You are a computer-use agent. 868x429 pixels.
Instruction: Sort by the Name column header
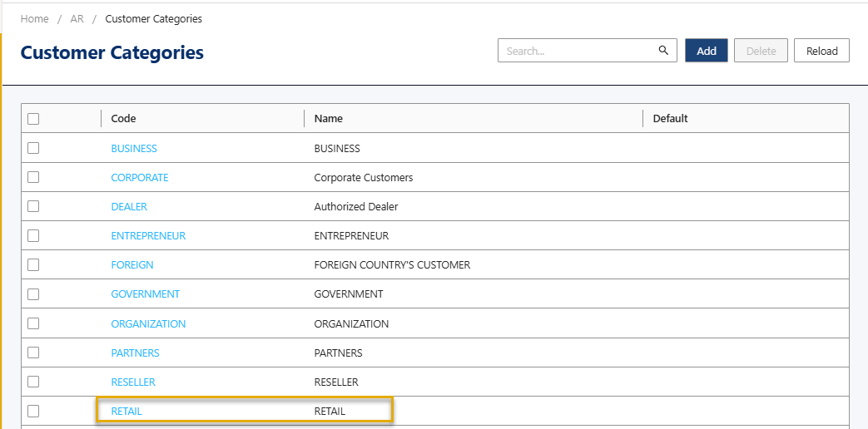[328, 118]
